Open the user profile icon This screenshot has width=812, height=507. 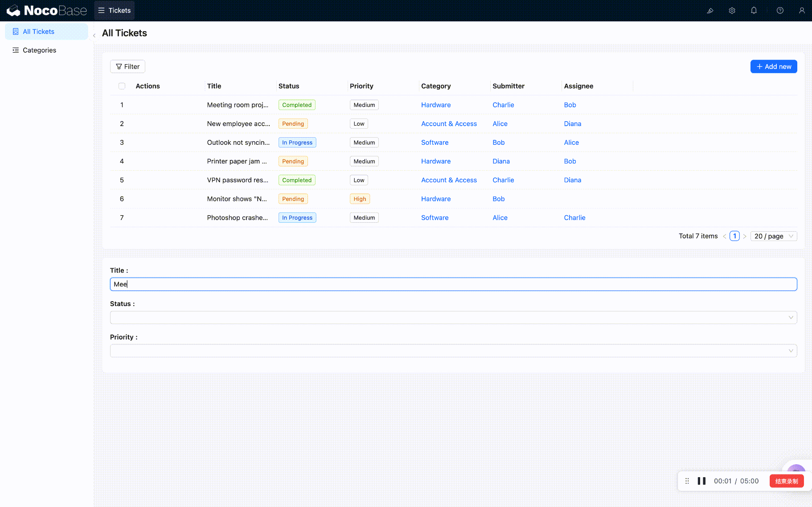pyautogui.click(x=802, y=11)
